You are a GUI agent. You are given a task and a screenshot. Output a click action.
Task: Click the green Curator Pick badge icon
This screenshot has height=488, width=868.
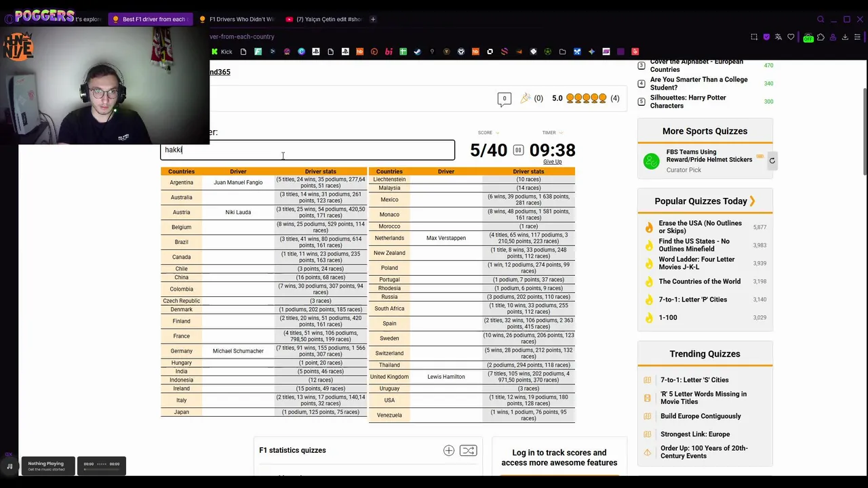pos(651,161)
